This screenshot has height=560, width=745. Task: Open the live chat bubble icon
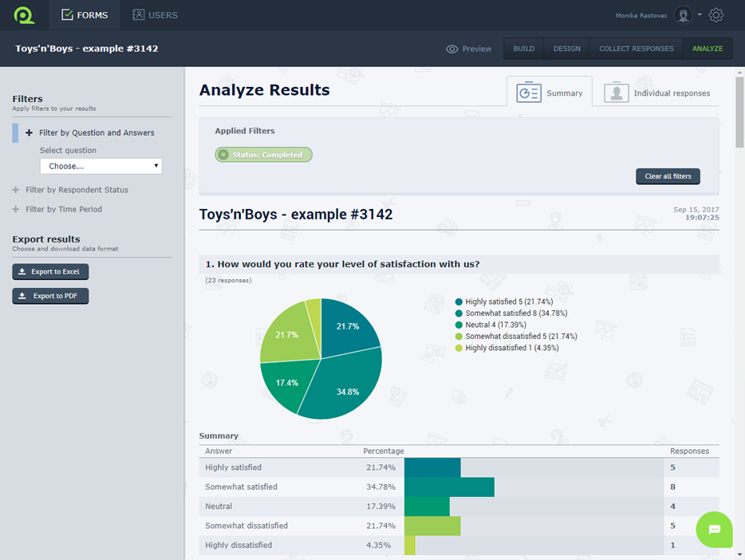pyautogui.click(x=714, y=530)
